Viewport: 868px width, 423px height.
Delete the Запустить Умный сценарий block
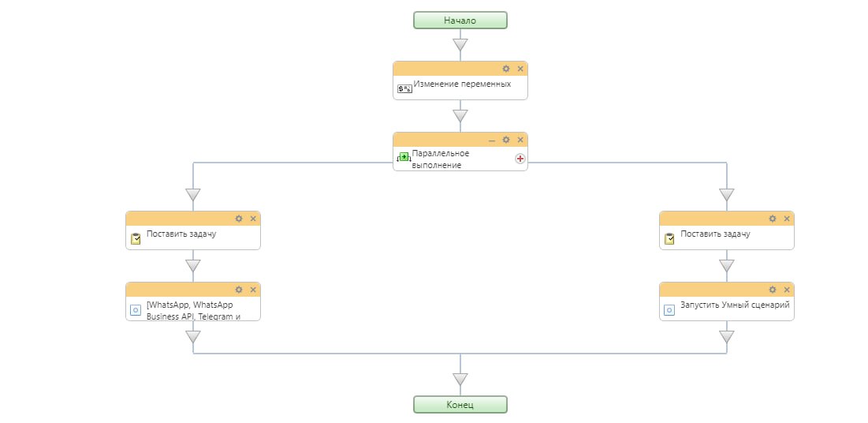coord(787,290)
